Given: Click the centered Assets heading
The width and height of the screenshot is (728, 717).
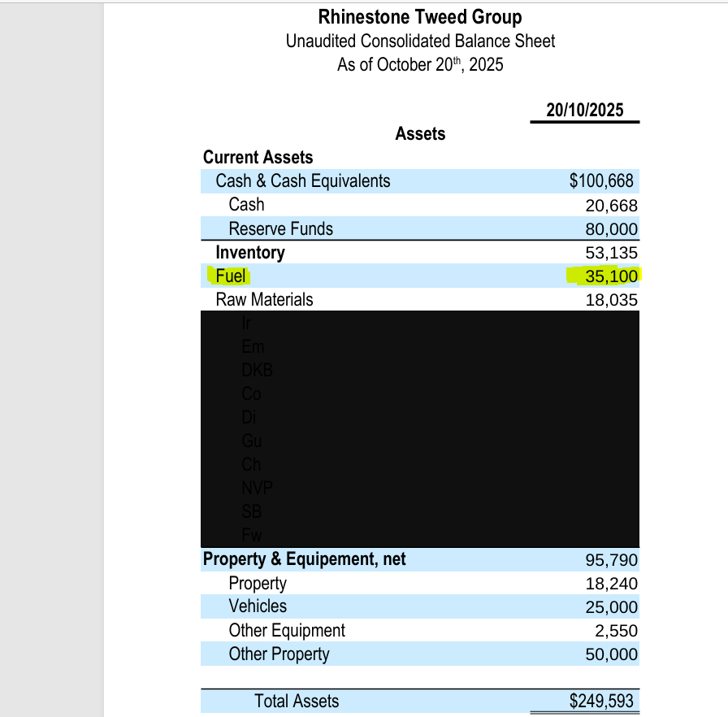Looking at the screenshot, I should (420, 134).
